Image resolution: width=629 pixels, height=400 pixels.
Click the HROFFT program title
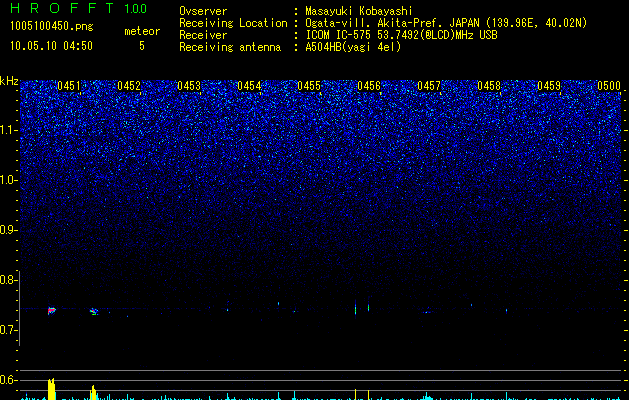63,8
